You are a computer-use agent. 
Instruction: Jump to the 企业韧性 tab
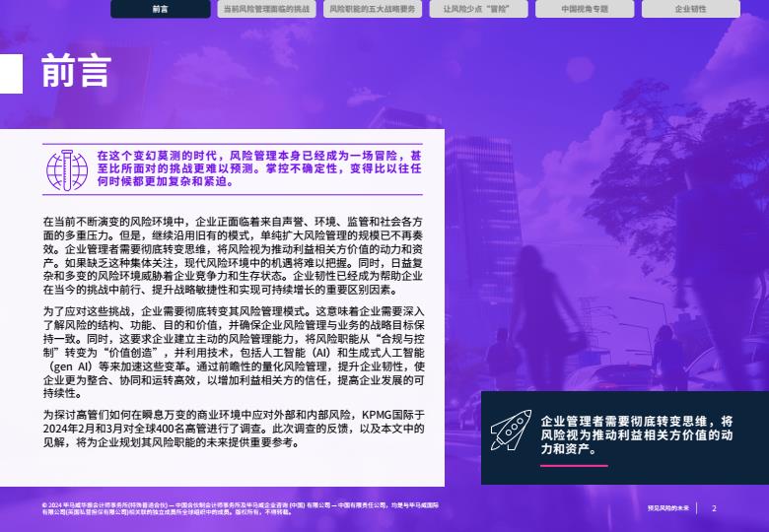pos(690,9)
